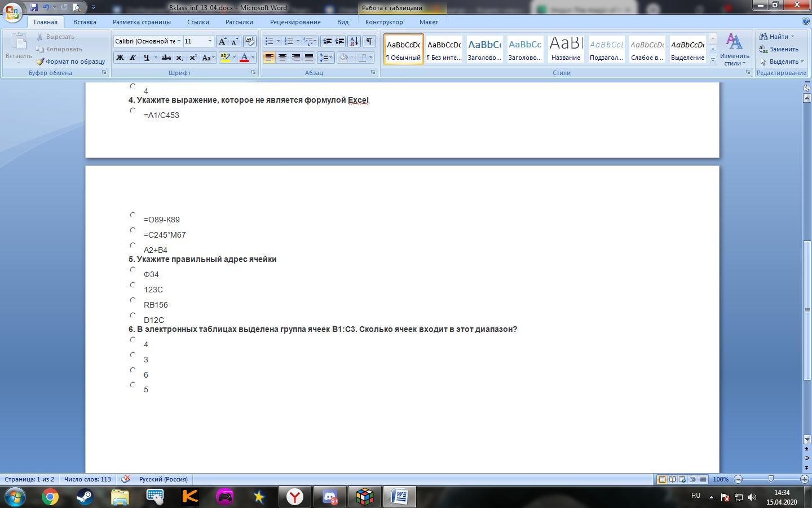This screenshot has width=812, height=508.
Task: Apply Italic formatting
Action: [x=133, y=58]
